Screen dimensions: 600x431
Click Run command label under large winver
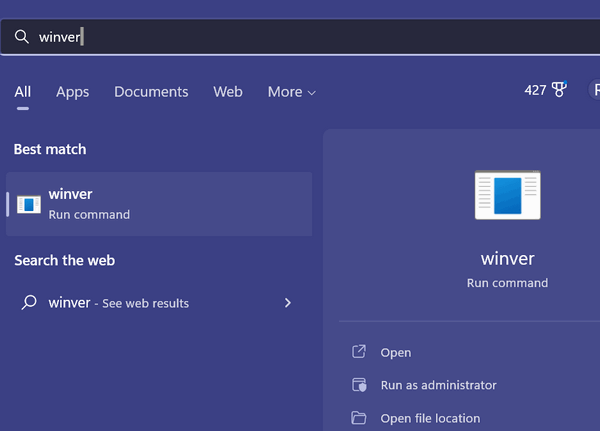click(x=507, y=283)
